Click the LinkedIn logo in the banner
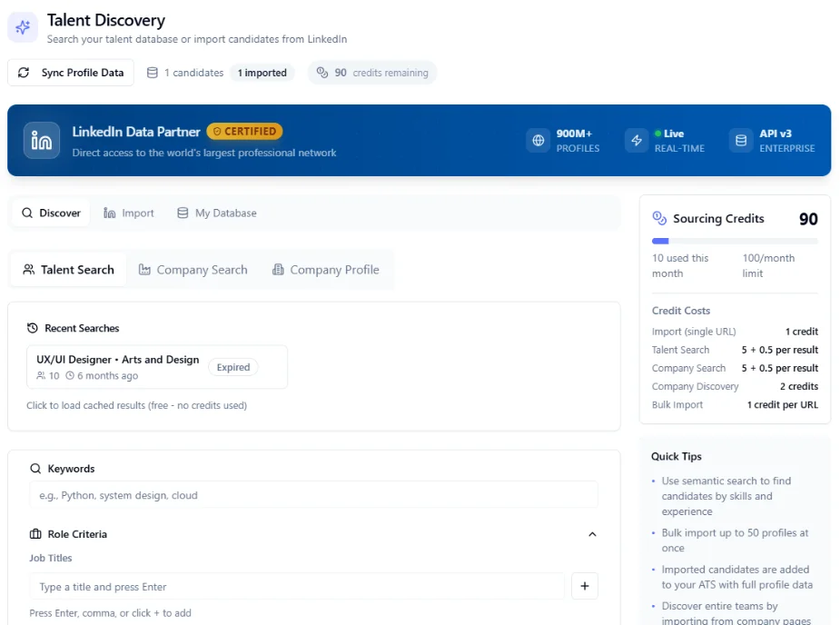 coord(41,141)
